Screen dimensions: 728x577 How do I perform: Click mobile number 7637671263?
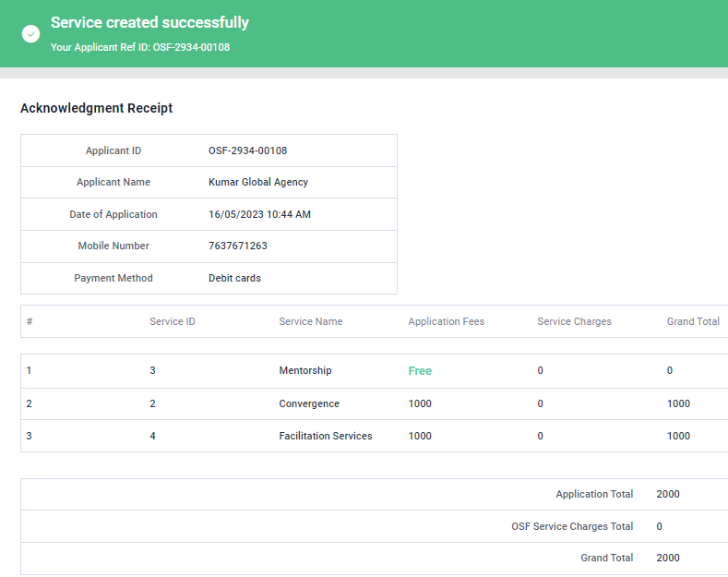[x=238, y=246]
